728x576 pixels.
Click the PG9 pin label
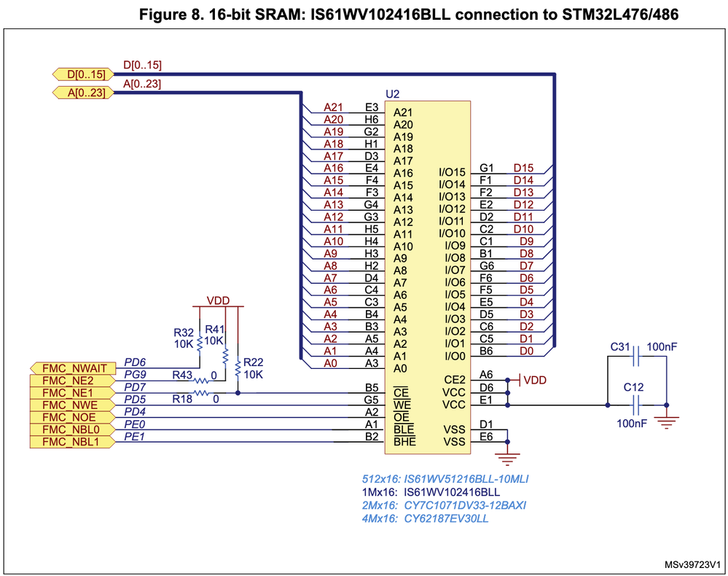tap(135, 375)
